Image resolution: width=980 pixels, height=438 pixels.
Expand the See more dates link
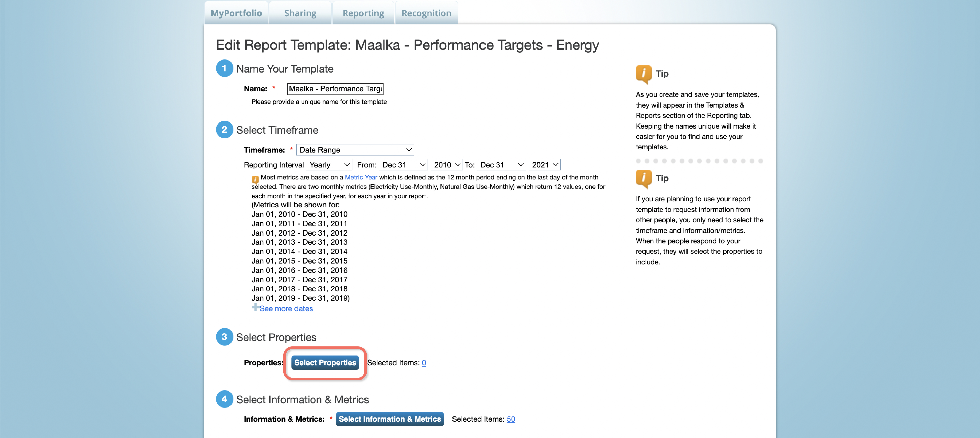286,308
